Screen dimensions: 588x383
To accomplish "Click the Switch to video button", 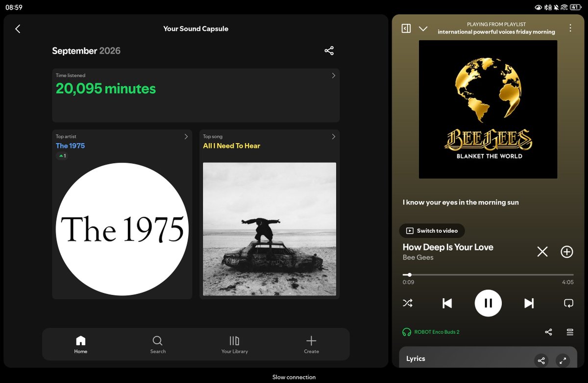I will [x=432, y=231].
